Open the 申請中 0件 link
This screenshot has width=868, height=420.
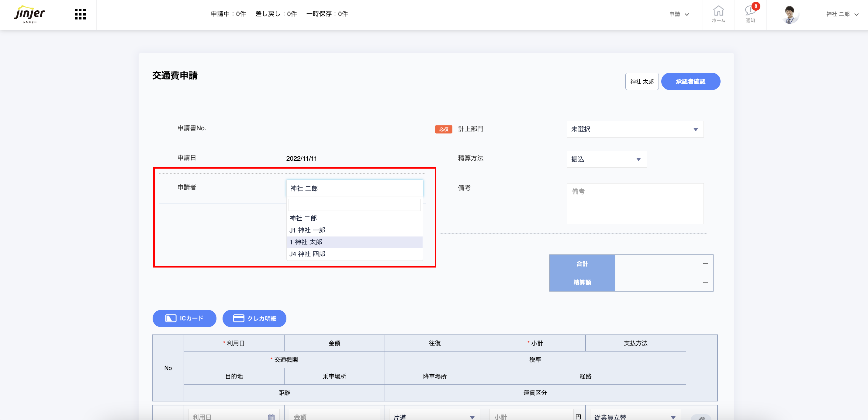241,14
